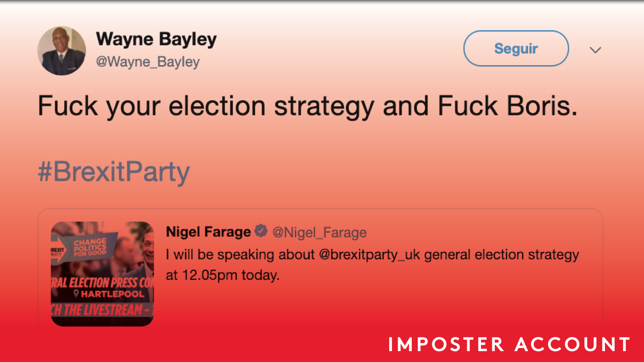Follow the @brexitparty_uk mention link
The width and height of the screenshot is (644, 362).
tap(369, 255)
